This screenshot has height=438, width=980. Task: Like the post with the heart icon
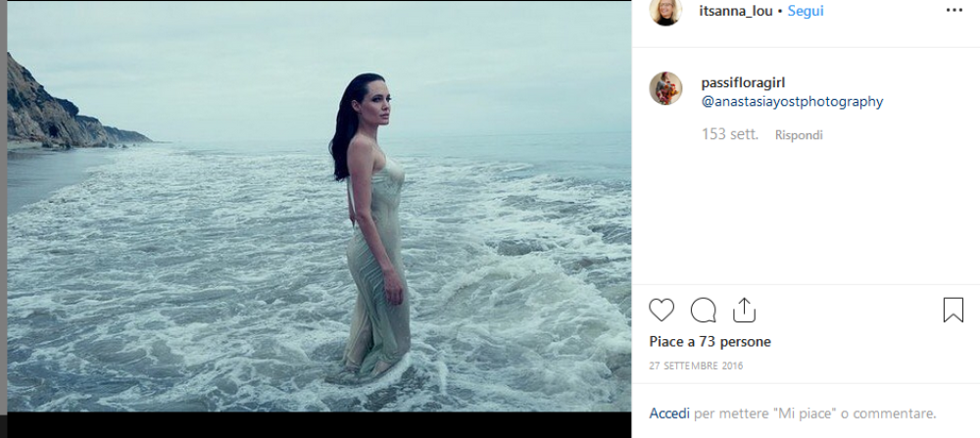point(661,311)
